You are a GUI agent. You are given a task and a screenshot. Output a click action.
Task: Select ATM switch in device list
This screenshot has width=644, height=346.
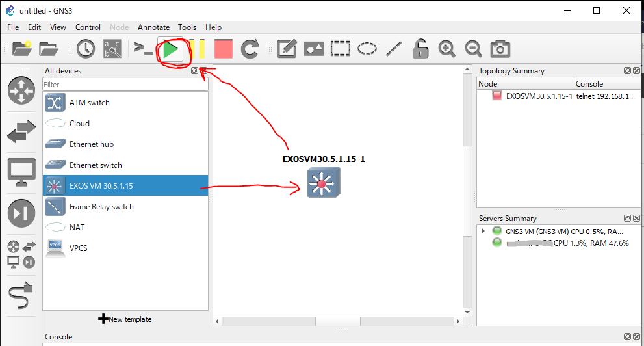[125, 103]
